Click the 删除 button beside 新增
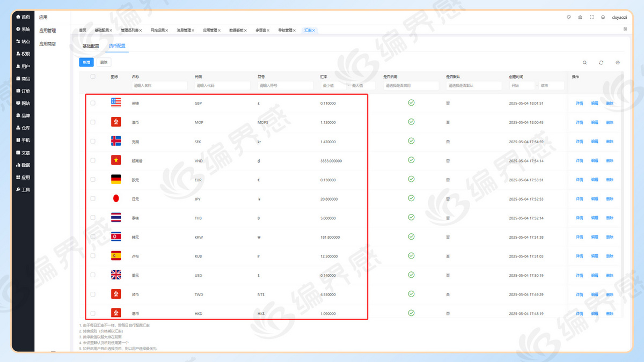Viewport: 644px width, 362px height. click(104, 63)
